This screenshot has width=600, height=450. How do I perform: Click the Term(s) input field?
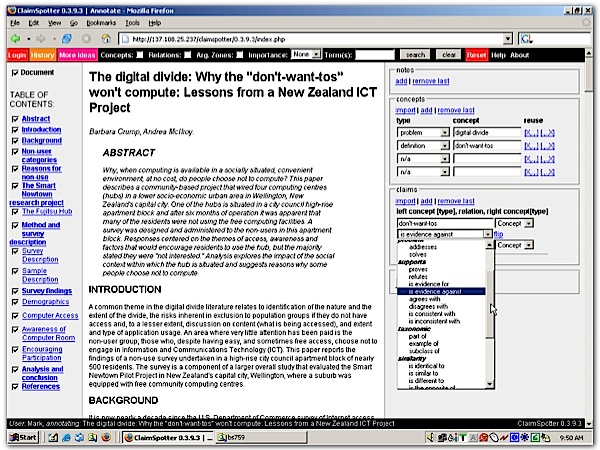(x=375, y=55)
